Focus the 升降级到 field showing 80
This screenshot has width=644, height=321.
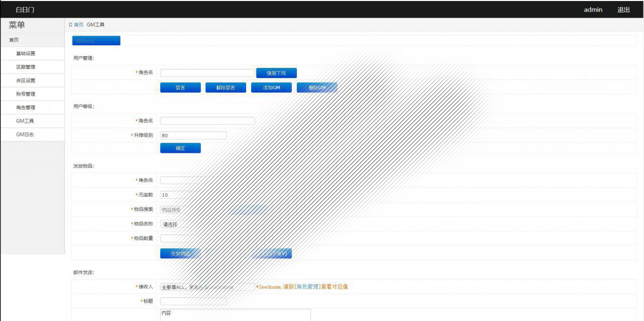pyautogui.click(x=193, y=135)
